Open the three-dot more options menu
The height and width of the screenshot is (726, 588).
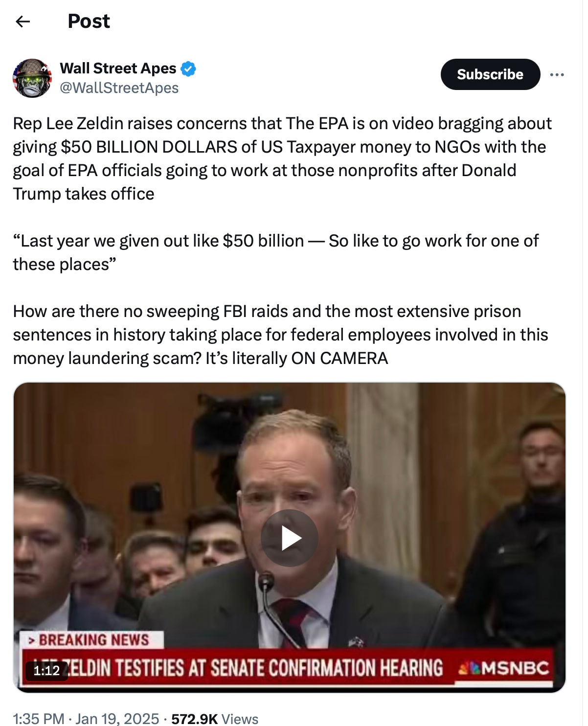[x=557, y=75]
